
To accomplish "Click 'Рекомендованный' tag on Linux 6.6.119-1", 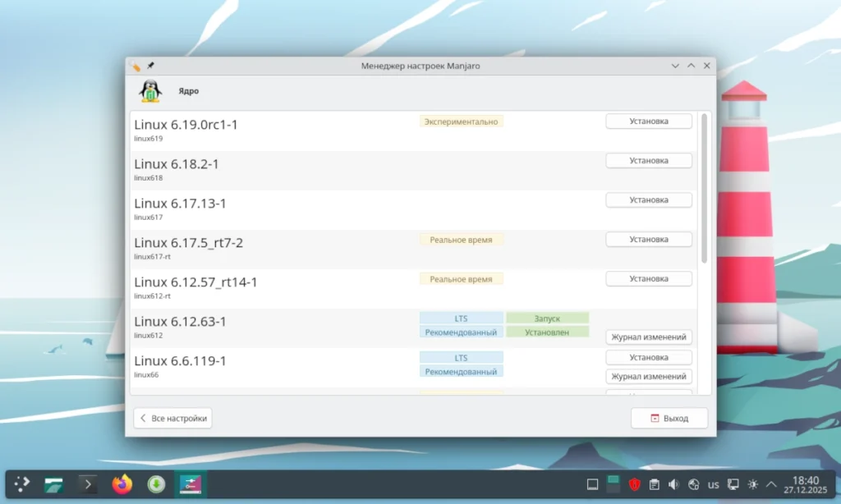I will click(x=462, y=372).
